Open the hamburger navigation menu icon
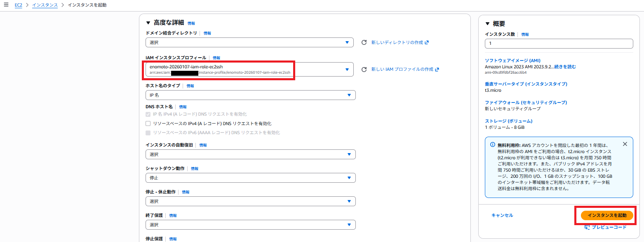644x242 pixels. click(x=6, y=5)
